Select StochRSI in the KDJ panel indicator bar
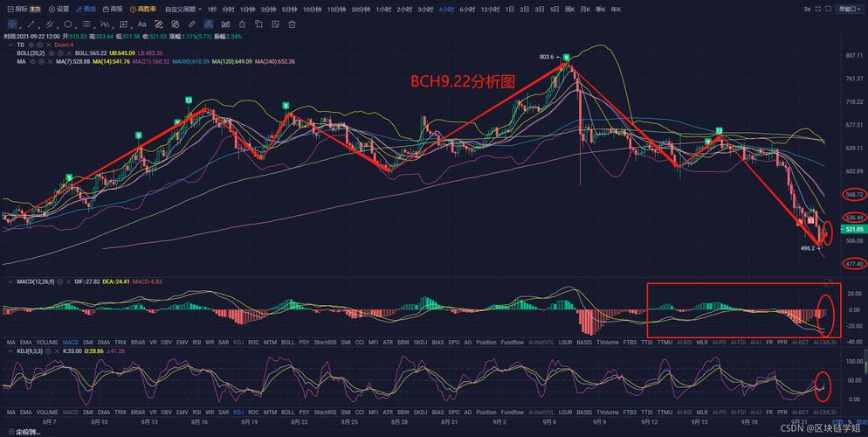This screenshot has width=868, height=437. click(x=324, y=412)
